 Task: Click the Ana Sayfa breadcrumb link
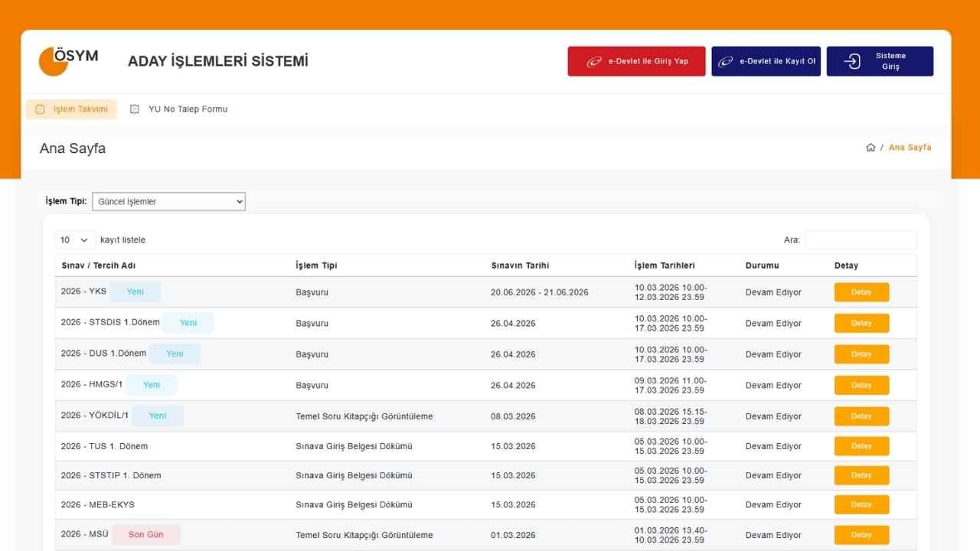click(x=910, y=148)
